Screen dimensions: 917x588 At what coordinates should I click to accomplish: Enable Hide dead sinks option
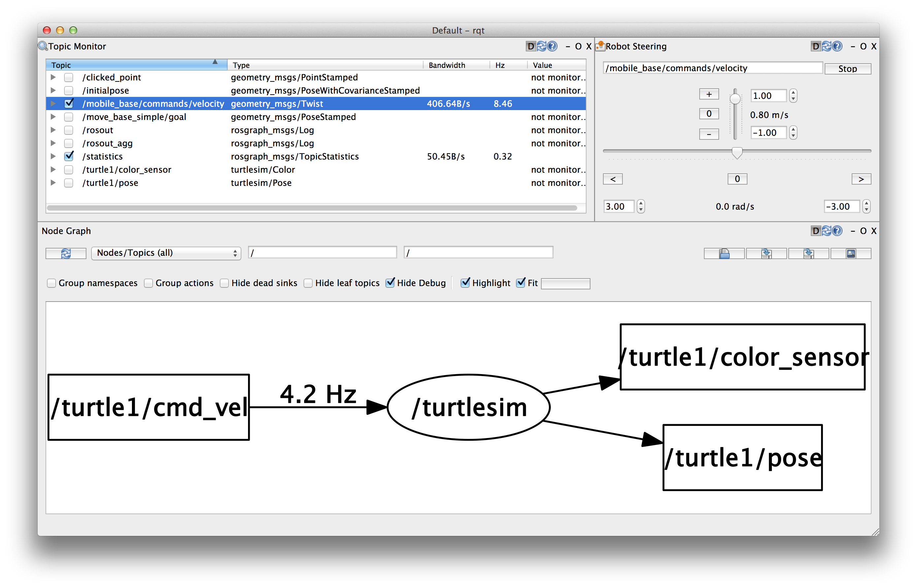[x=225, y=283]
